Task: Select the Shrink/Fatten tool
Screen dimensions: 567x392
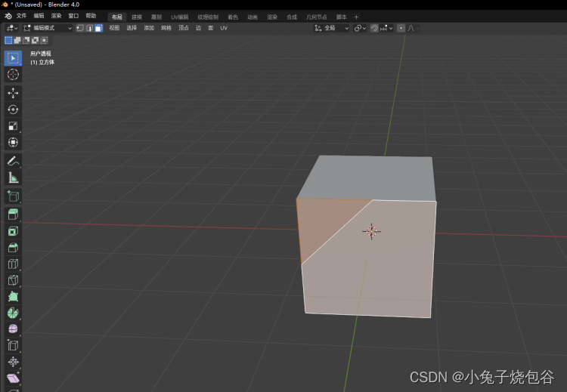Action: [x=13, y=362]
